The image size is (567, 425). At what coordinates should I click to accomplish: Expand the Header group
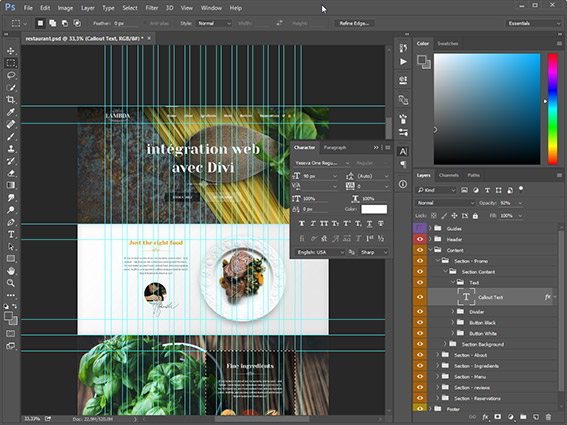pos(430,239)
